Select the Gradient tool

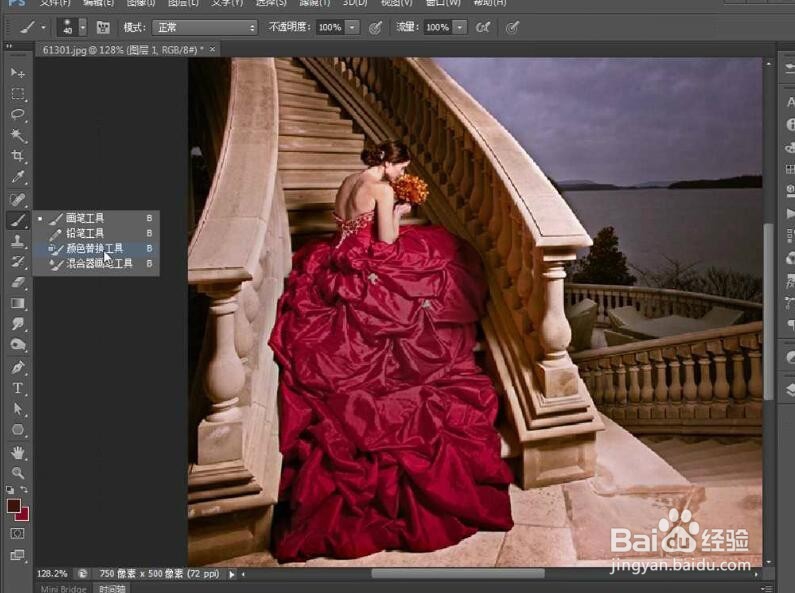[17, 303]
